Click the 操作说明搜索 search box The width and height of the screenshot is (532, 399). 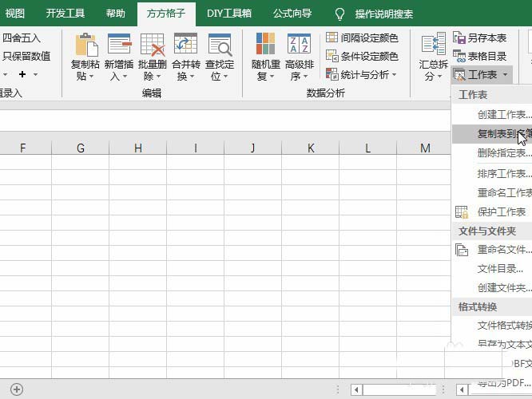(384, 14)
